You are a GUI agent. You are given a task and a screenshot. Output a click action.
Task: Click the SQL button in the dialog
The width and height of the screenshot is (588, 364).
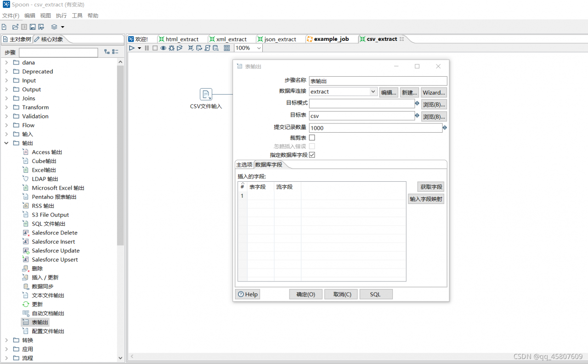coord(376,294)
